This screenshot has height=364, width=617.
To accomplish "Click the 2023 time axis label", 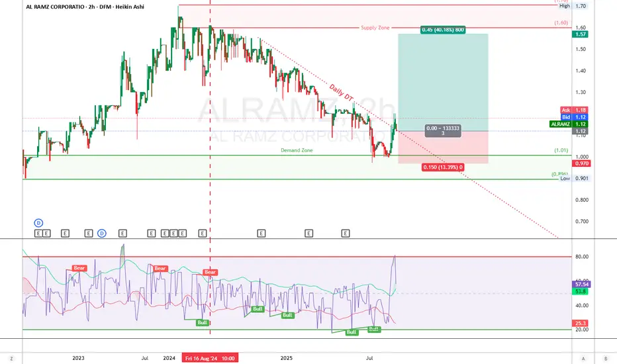I will [x=78, y=358].
